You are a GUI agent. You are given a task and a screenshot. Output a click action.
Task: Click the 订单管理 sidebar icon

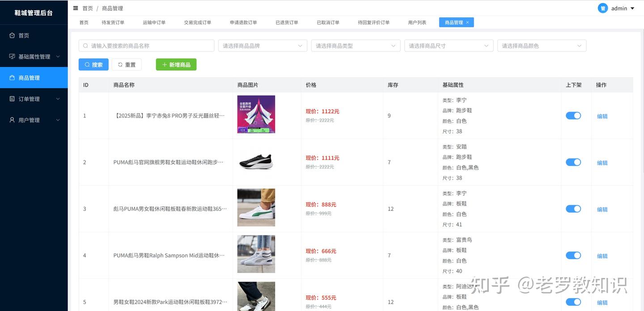pyautogui.click(x=12, y=99)
